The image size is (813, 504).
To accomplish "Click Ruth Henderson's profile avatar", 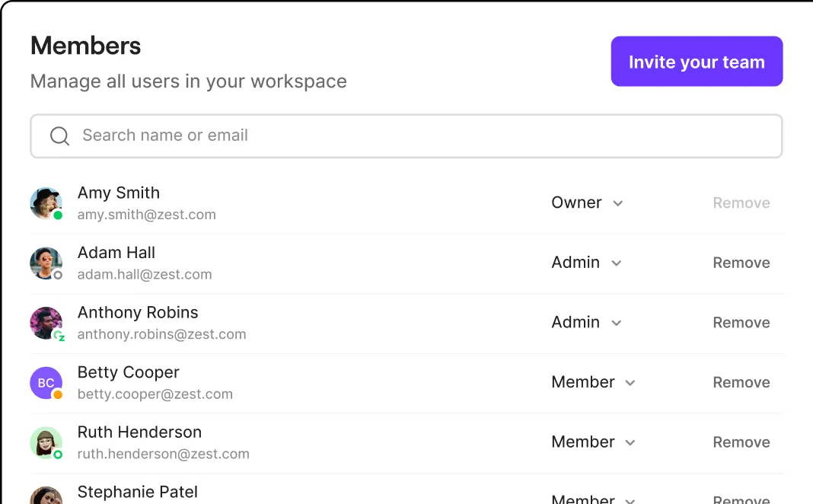I will click(46, 442).
